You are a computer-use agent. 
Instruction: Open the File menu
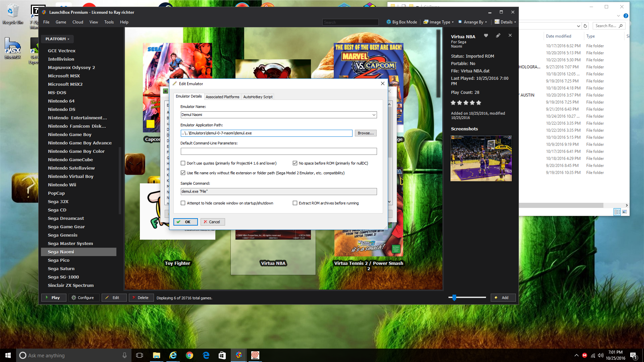tap(46, 22)
